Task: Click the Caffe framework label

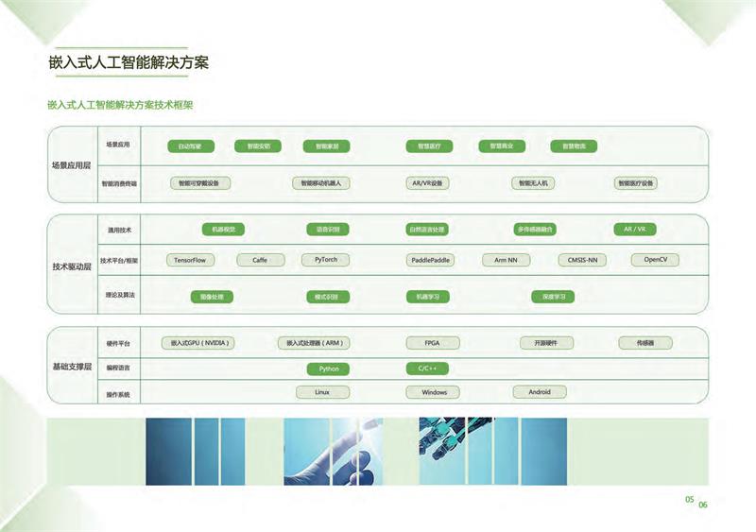Action: coord(260,260)
